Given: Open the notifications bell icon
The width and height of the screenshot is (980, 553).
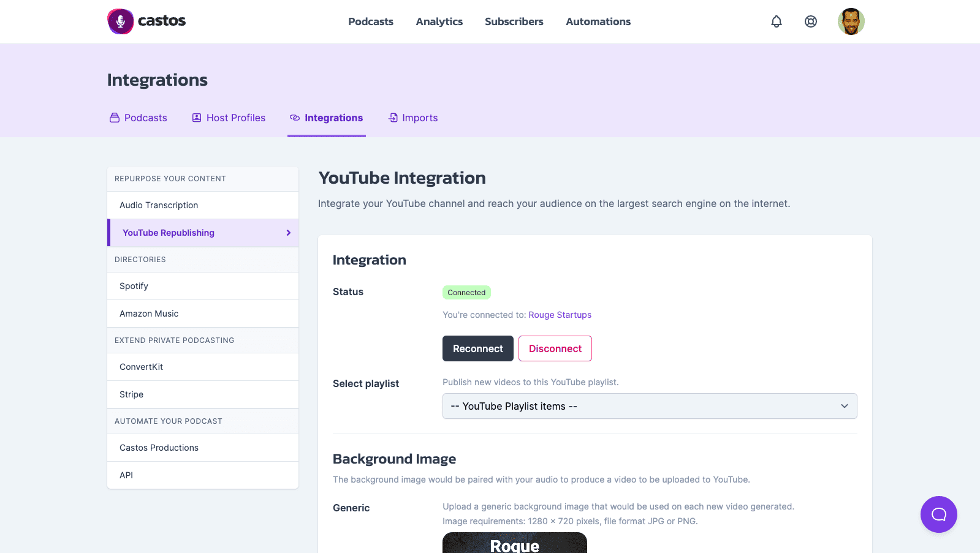Looking at the screenshot, I should 777,21.
